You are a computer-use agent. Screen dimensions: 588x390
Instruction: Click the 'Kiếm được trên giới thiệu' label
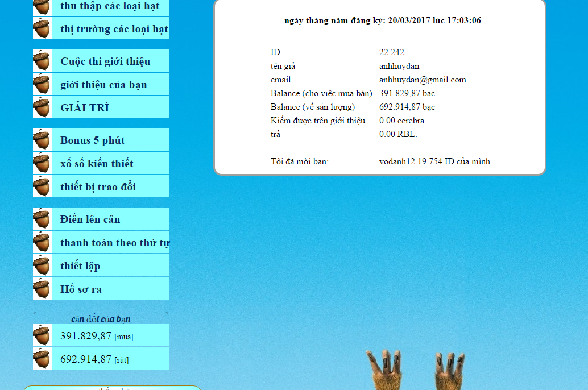point(318,121)
